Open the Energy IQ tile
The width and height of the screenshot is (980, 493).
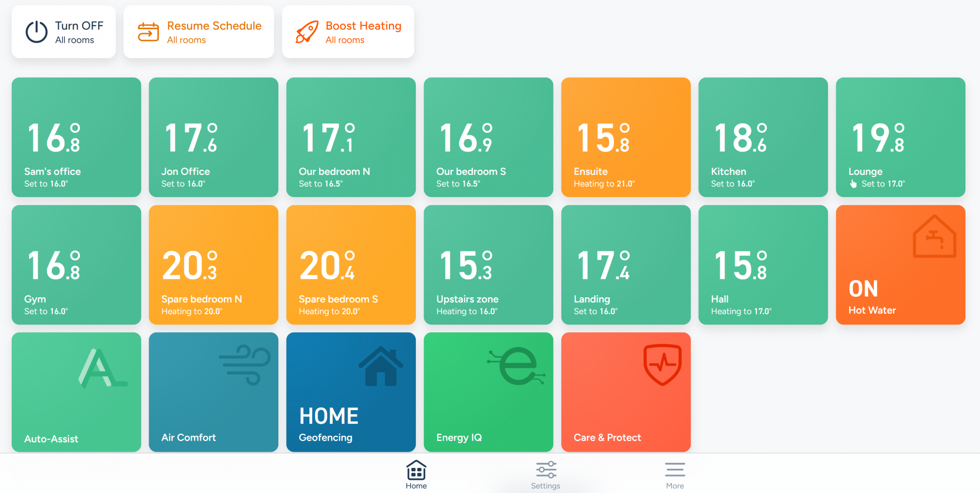(x=488, y=392)
